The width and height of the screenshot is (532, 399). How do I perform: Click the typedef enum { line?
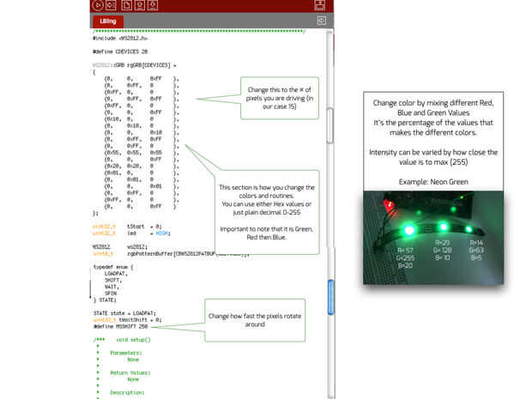click(x=113, y=267)
